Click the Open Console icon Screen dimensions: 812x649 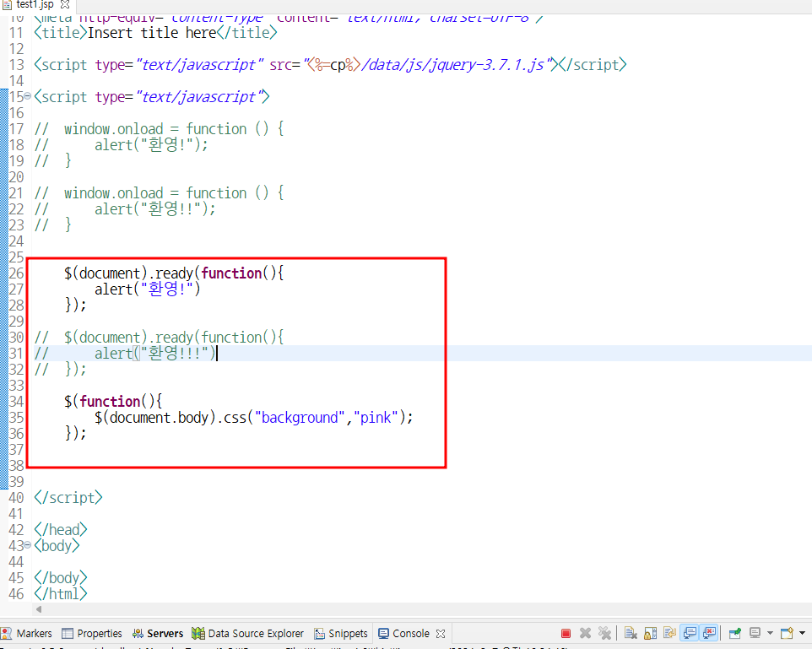(788, 633)
